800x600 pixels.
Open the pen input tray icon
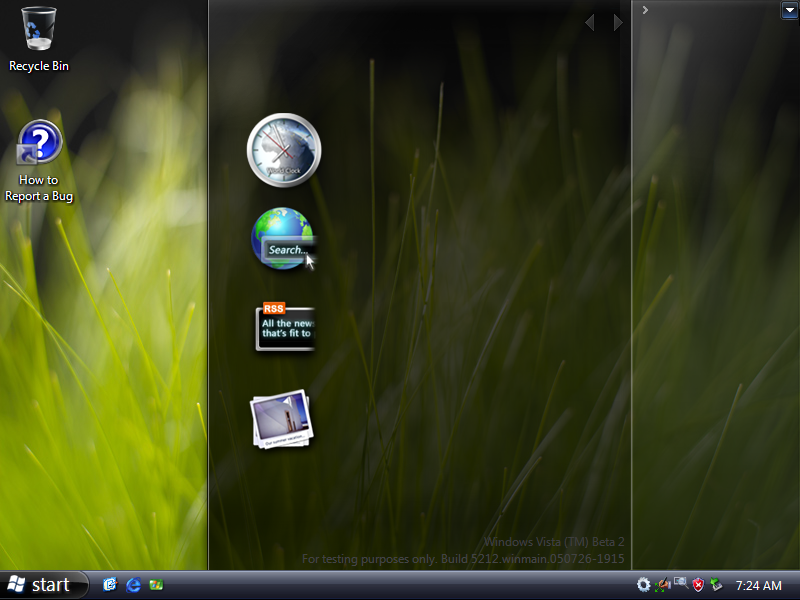point(663,585)
